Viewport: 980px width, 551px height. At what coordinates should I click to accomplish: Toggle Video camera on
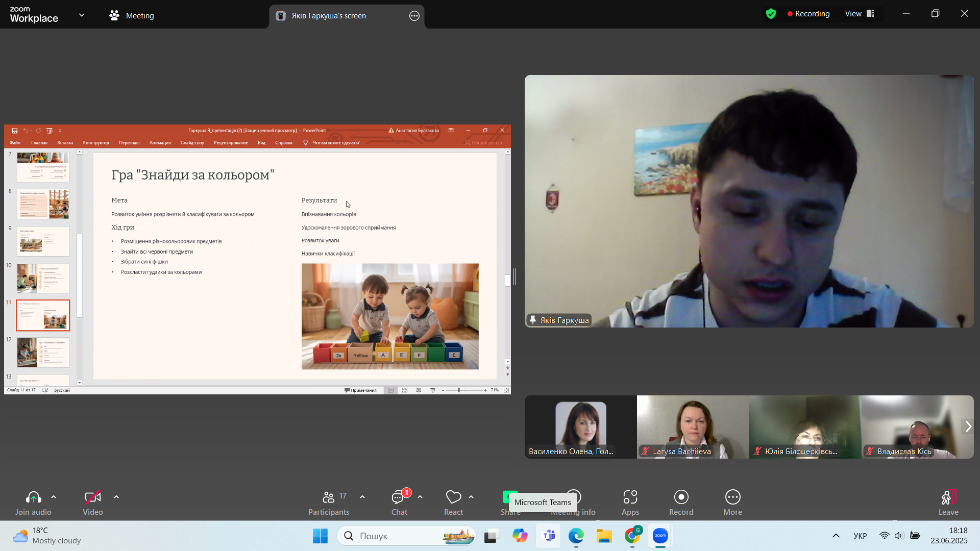click(93, 503)
